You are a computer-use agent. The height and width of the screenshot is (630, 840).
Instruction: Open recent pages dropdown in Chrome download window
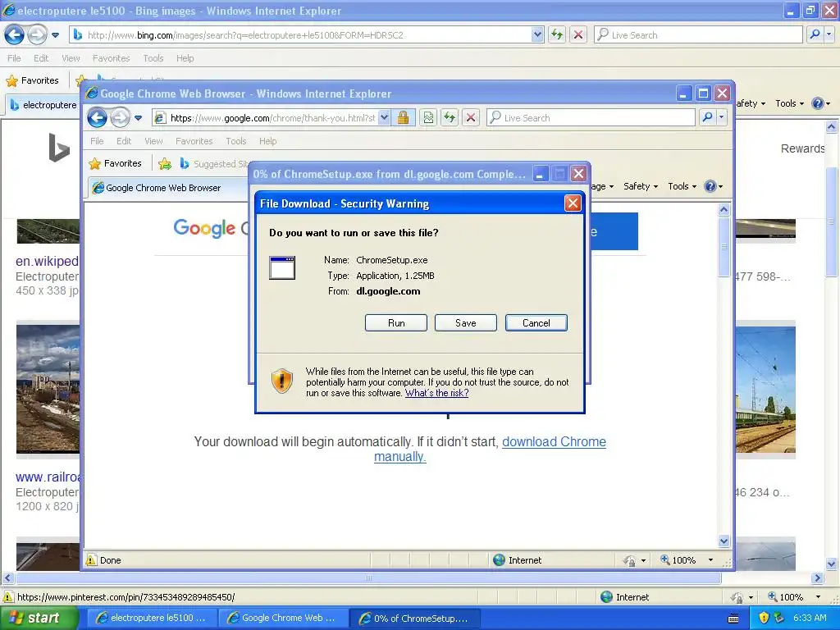pos(138,118)
